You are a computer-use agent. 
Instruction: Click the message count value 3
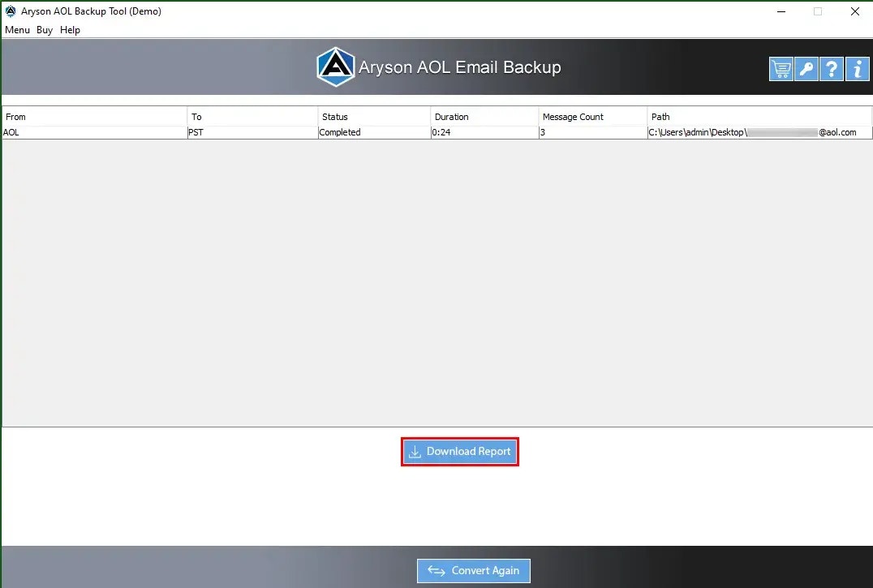(x=593, y=132)
